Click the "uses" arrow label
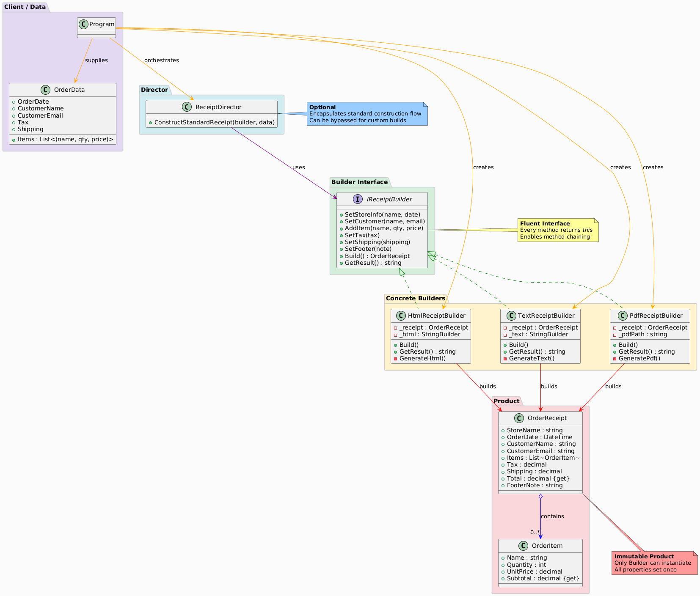Image resolution: width=700 pixels, height=596 pixels. 298,168
